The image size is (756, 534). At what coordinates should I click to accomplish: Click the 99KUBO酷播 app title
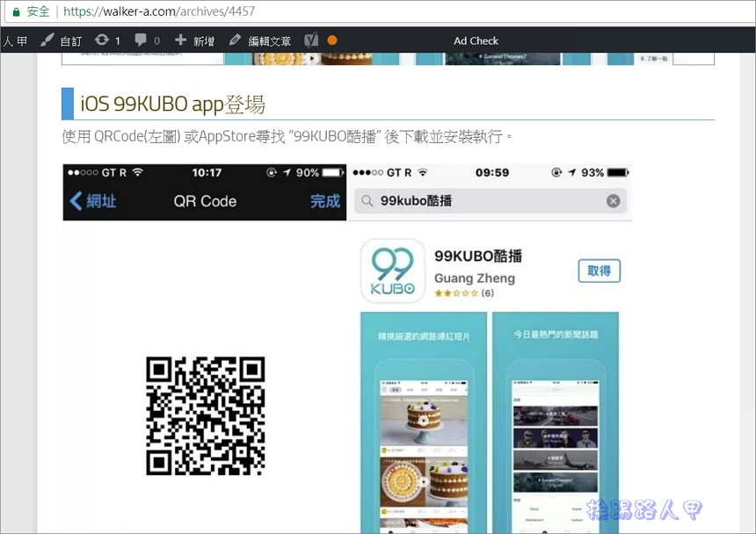(478, 256)
